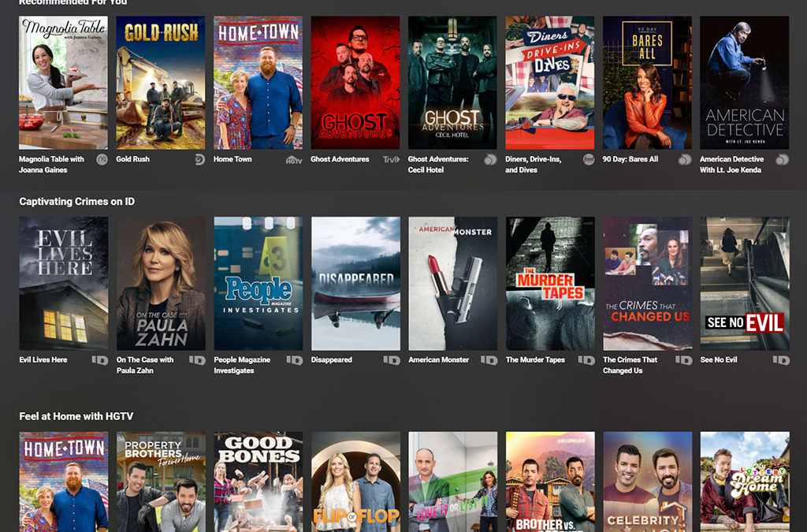Open the People Magazine Investigates poster

(x=258, y=284)
